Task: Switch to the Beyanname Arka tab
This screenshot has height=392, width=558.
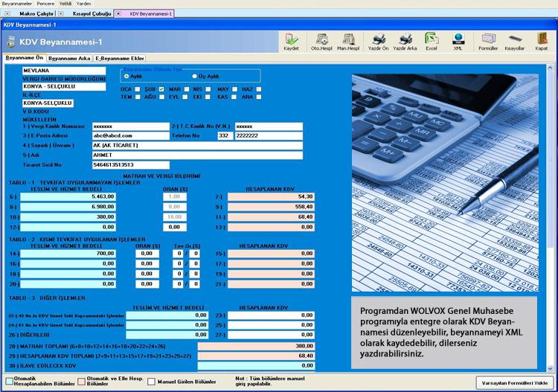Action: coord(69,58)
